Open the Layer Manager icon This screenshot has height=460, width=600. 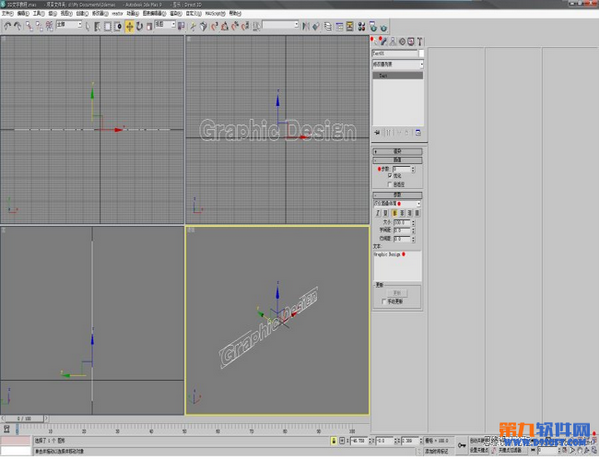(328, 26)
